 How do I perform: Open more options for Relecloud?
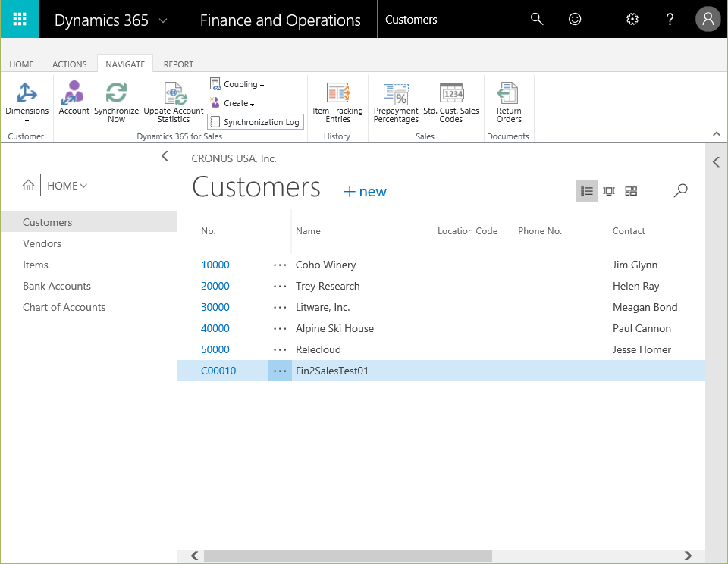(280, 350)
